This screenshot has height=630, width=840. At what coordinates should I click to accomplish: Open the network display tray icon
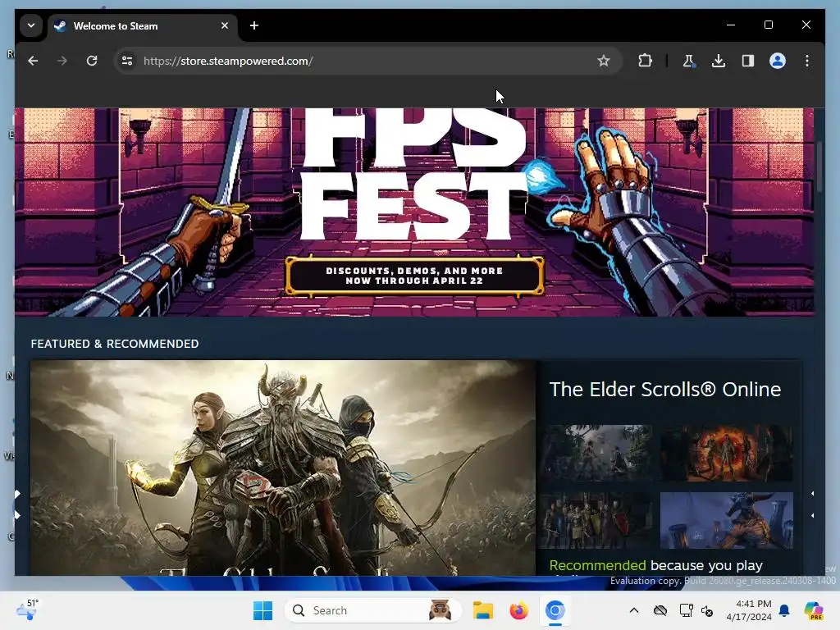(686, 610)
